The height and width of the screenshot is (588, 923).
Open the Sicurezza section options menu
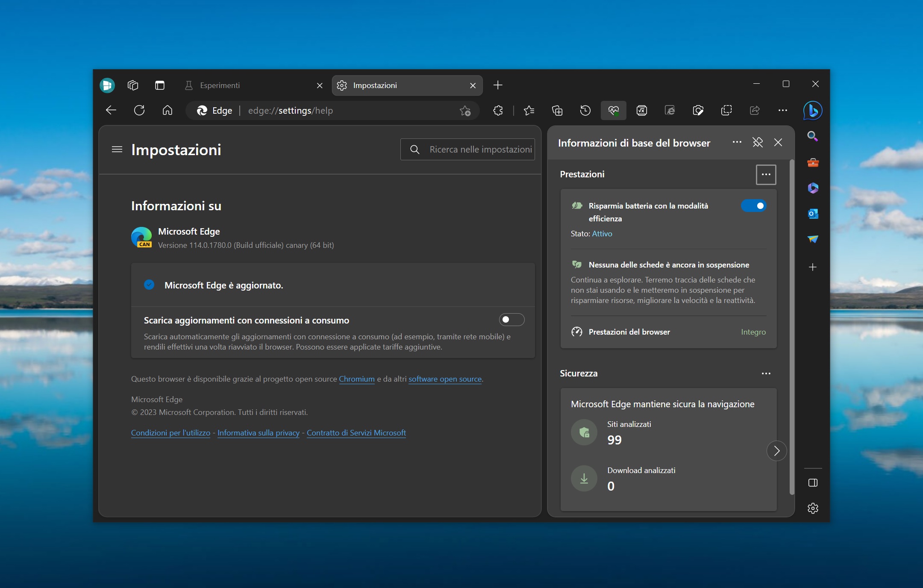[x=766, y=373]
